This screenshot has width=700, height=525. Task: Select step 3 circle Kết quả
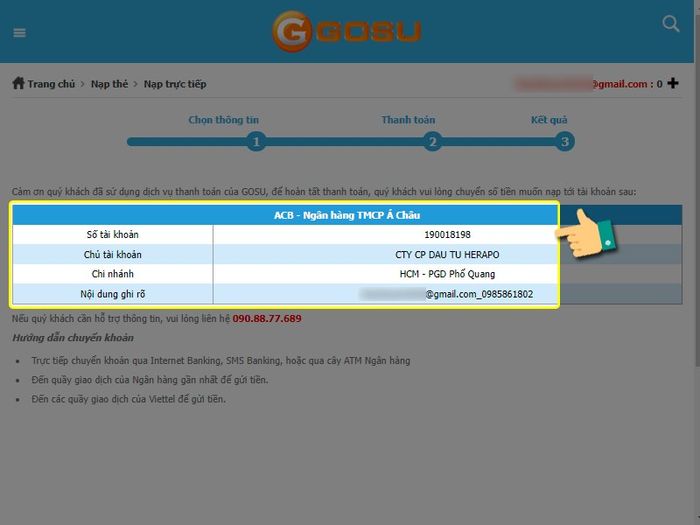(565, 142)
